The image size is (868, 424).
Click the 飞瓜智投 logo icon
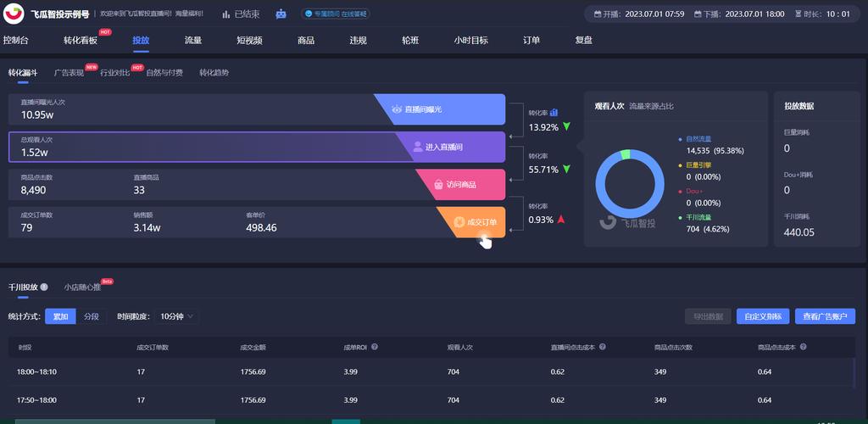14,14
